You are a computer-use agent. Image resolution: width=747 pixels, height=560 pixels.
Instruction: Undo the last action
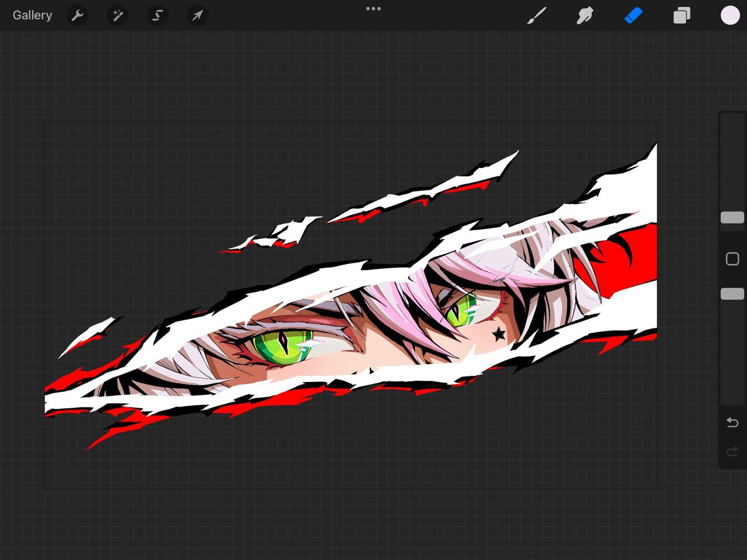click(x=732, y=423)
